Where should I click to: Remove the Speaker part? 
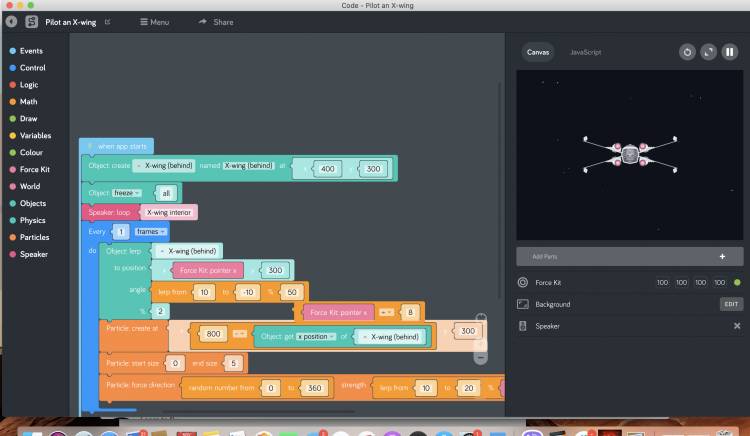[x=737, y=326]
